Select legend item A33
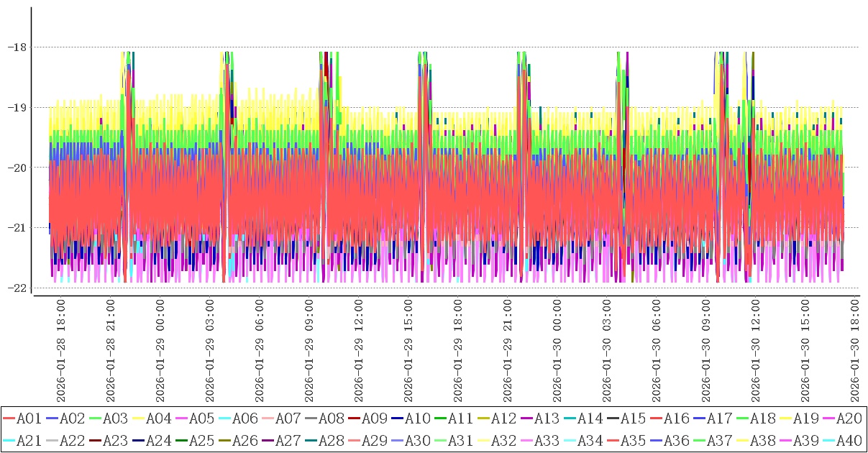The width and height of the screenshot is (868, 453). pos(547,439)
